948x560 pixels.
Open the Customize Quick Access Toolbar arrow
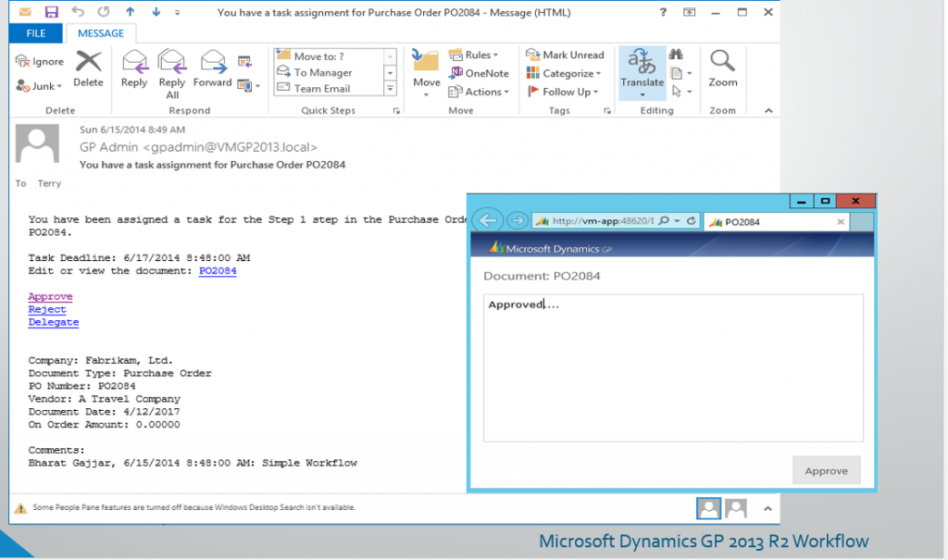click(177, 12)
